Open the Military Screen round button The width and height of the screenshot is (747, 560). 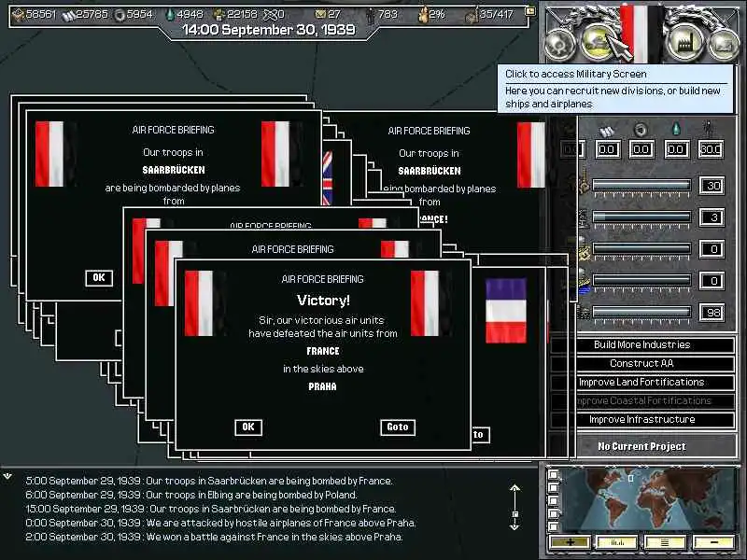(599, 43)
